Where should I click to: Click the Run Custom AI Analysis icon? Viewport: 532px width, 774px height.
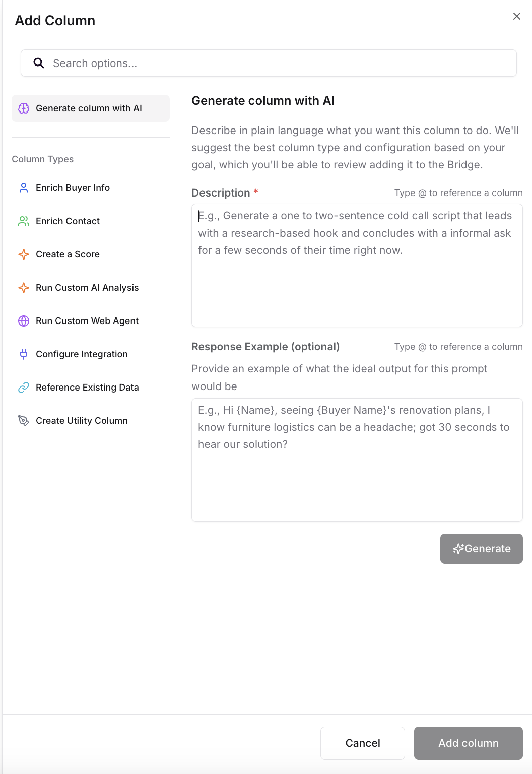23,287
